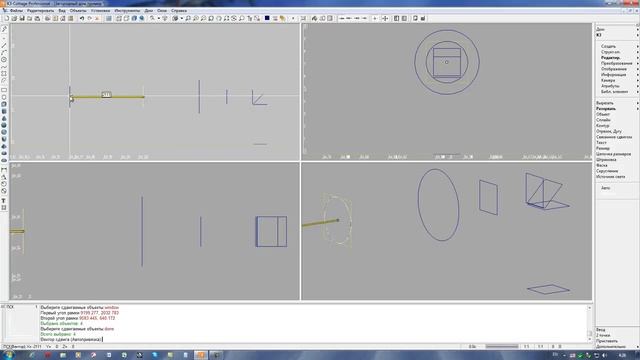
Task: Choose Контур in the edit list
Action: (602, 126)
